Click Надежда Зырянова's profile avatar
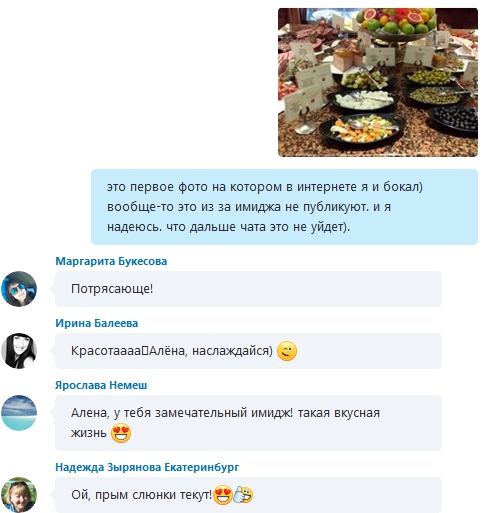This screenshot has width=489, height=513. pos(19,495)
